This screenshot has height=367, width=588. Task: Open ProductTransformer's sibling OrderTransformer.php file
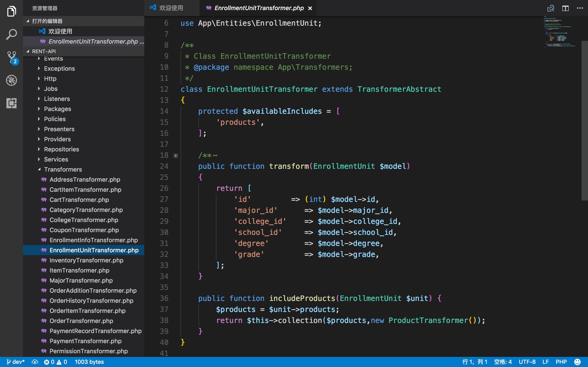click(81, 321)
